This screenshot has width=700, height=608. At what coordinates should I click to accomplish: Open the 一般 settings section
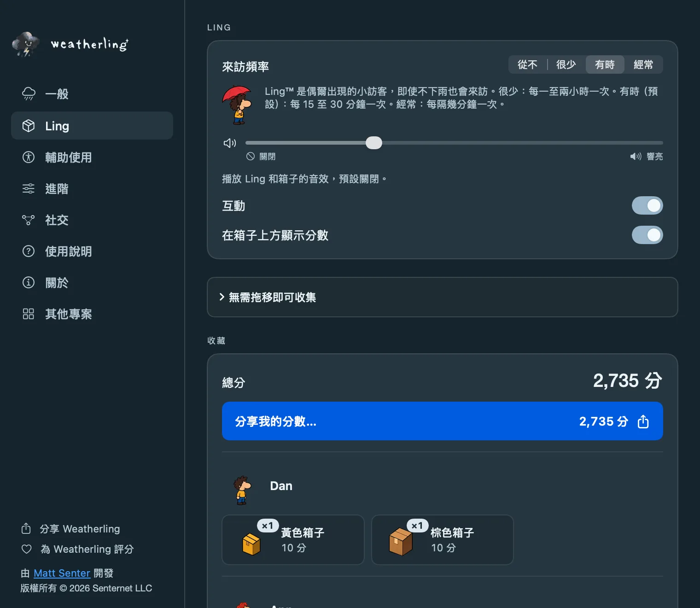coord(92,94)
